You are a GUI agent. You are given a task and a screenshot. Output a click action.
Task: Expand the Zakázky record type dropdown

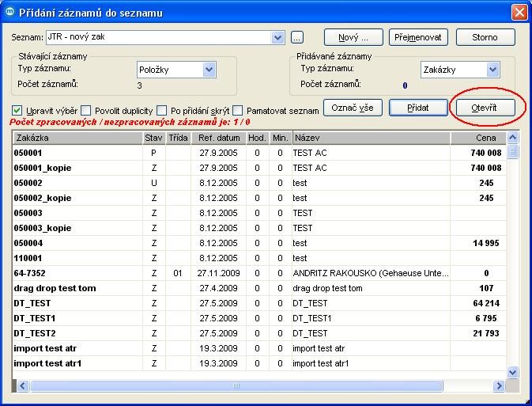[x=492, y=70]
